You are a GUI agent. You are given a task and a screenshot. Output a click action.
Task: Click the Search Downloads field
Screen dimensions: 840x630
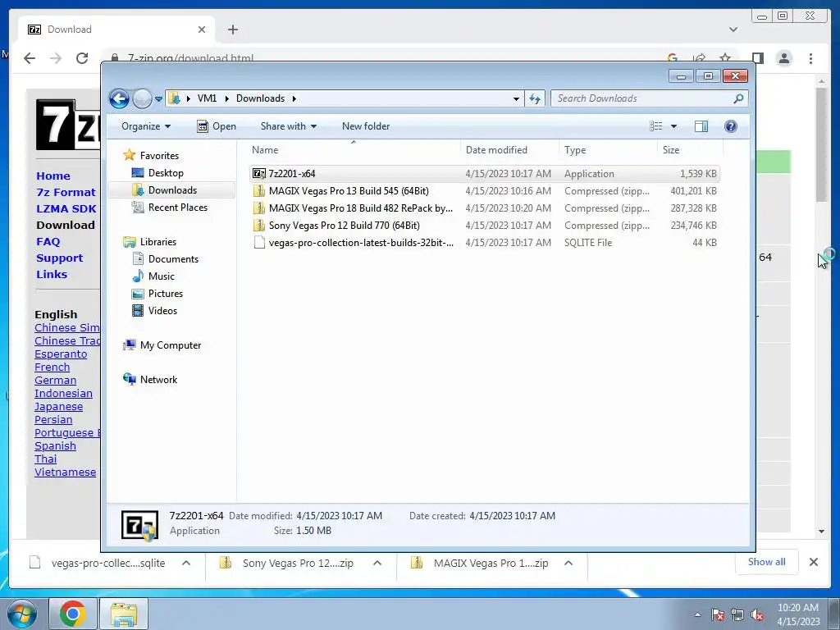coord(649,98)
